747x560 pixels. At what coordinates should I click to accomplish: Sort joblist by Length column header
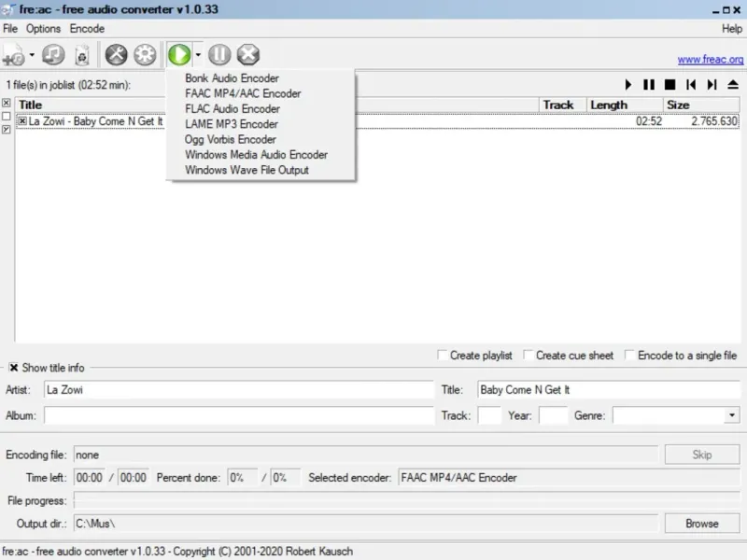point(625,105)
